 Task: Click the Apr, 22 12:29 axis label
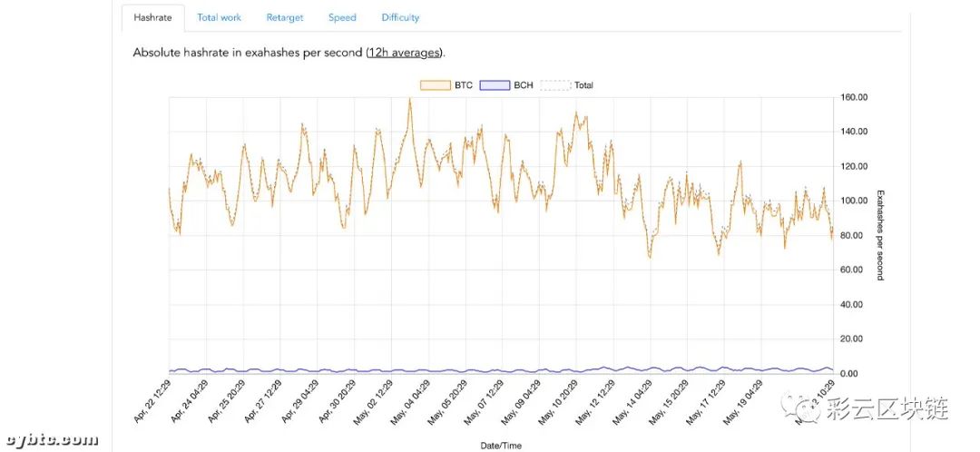(154, 402)
